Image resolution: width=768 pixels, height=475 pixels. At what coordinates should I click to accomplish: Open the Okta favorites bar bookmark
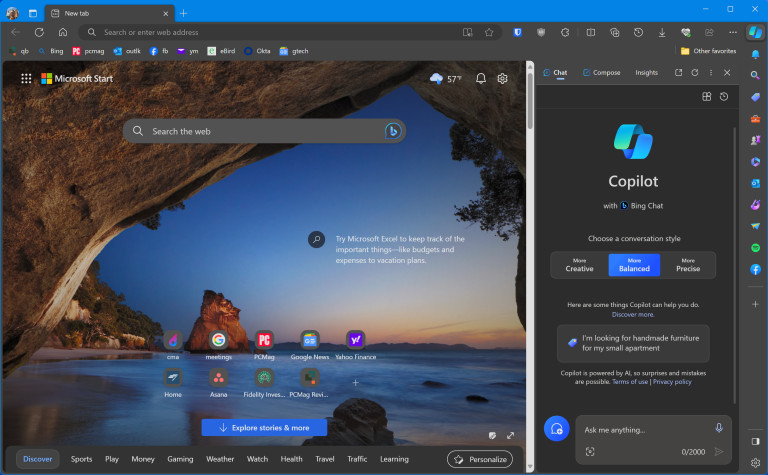click(x=258, y=51)
